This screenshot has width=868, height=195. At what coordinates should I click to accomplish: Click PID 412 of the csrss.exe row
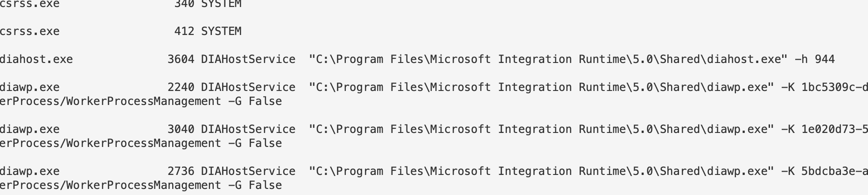tap(184, 32)
